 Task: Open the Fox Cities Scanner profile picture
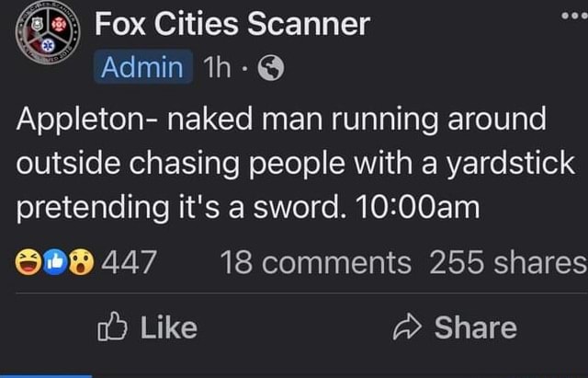[x=48, y=32]
